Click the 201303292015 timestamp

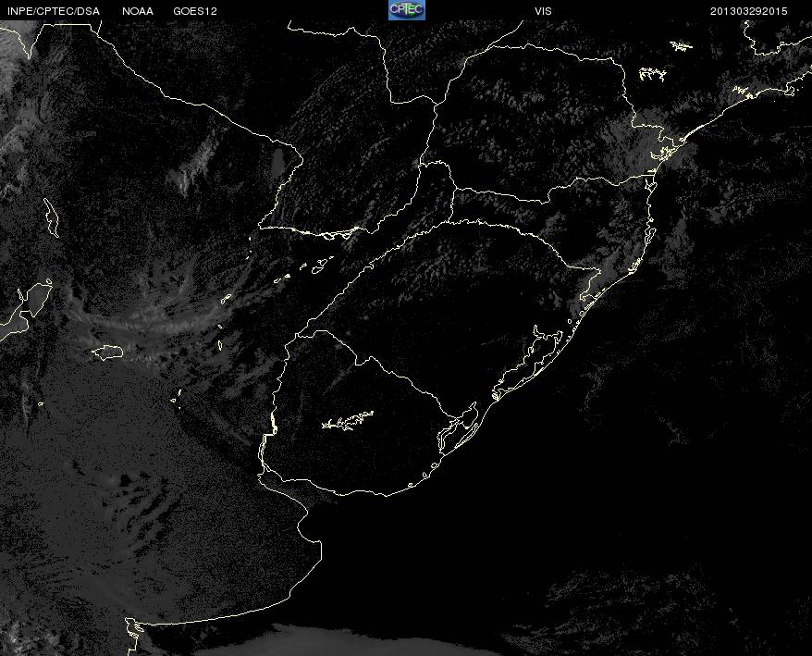tap(748, 11)
